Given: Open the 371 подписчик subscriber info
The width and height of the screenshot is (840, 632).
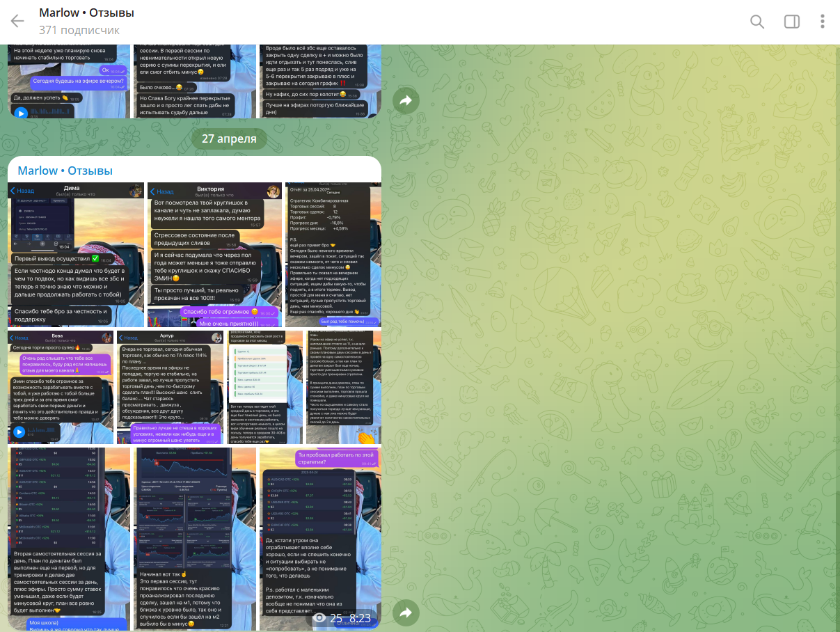Looking at the screenshot, I should tap(79, 30).
